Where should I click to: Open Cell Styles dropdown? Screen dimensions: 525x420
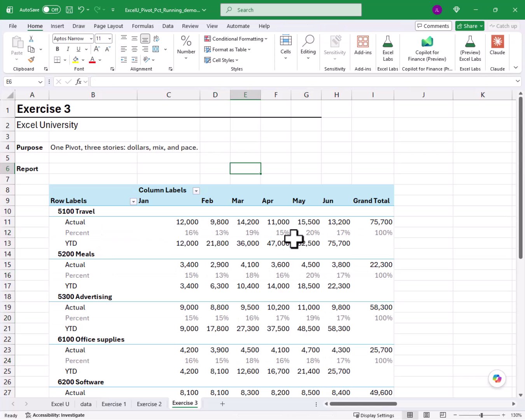click(221, 60)
